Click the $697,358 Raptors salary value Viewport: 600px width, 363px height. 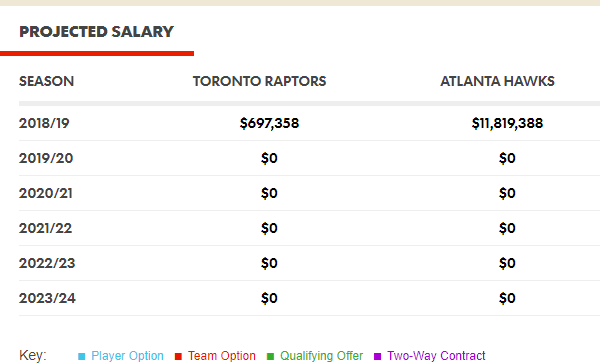coord(269,123)
